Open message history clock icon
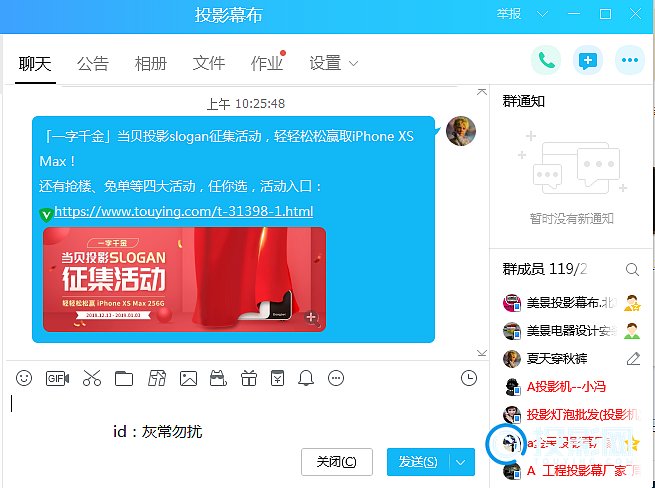Viewport: 655px width, 488px height. [x=469, y=378]
